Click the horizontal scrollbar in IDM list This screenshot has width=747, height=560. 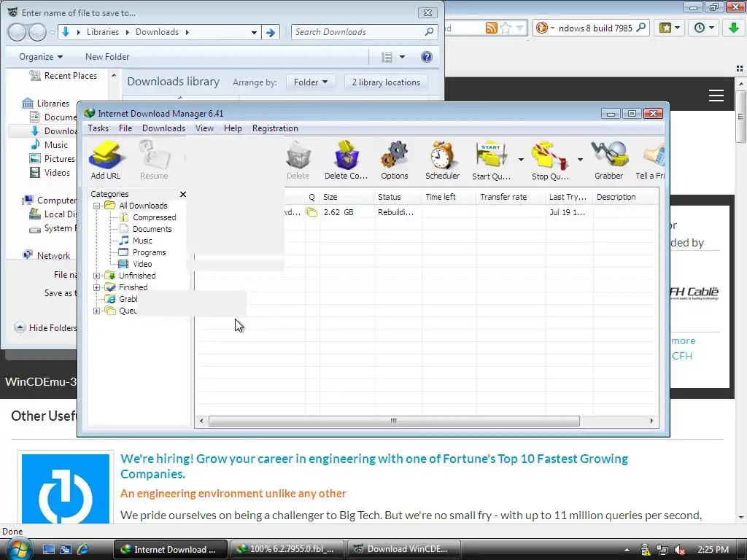pos(394,421)
